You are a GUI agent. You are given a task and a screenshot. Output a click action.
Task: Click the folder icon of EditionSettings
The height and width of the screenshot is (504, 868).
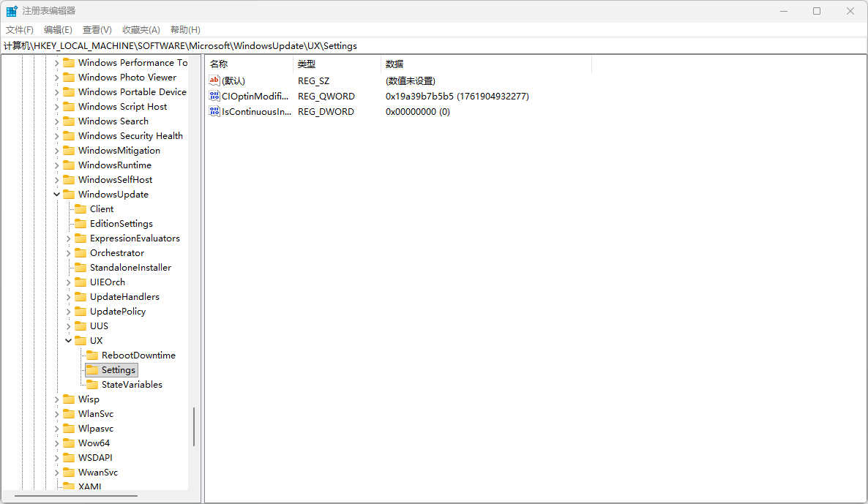pyautogui.click(x=81, y=224)
